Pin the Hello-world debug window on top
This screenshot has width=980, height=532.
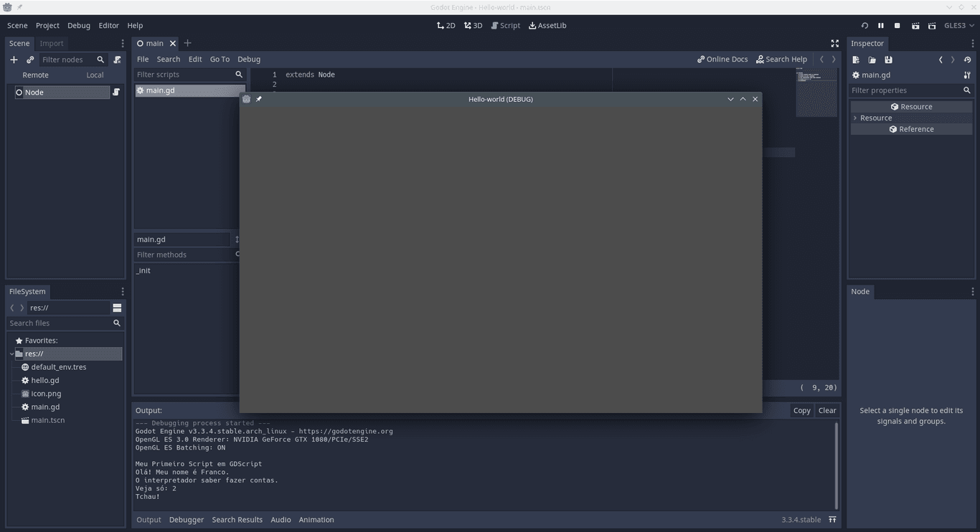coord(258,99)
